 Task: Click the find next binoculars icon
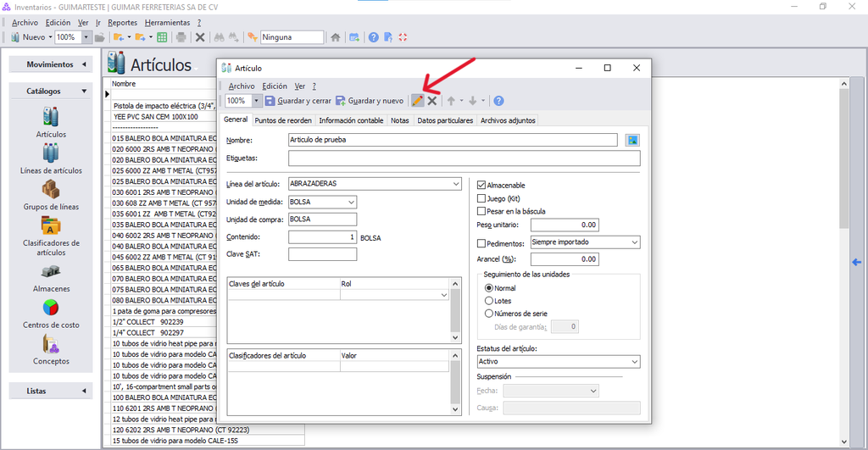[234, 37]
